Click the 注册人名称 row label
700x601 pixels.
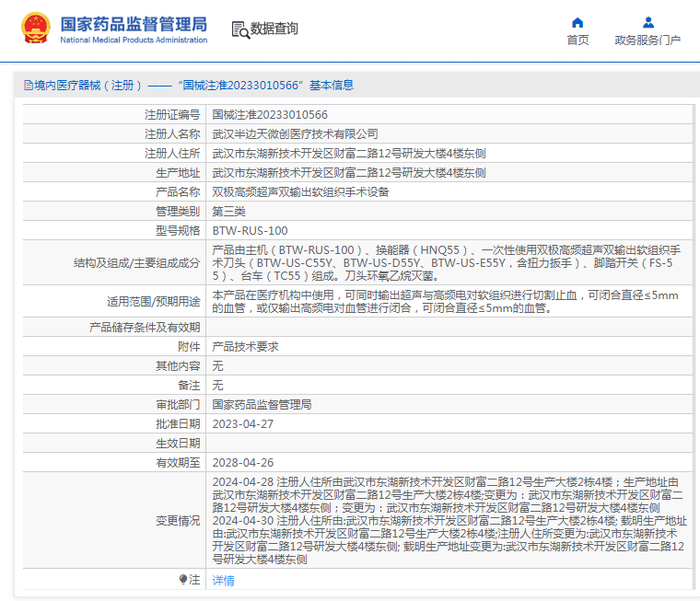pyautogui.click(x=172, y=133)
